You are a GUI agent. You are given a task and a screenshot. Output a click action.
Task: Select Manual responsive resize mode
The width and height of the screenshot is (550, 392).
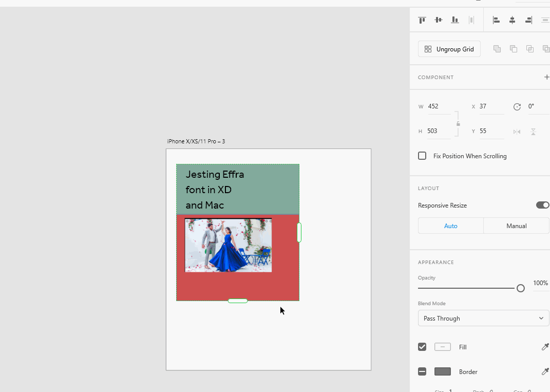[x=516, y=226]
